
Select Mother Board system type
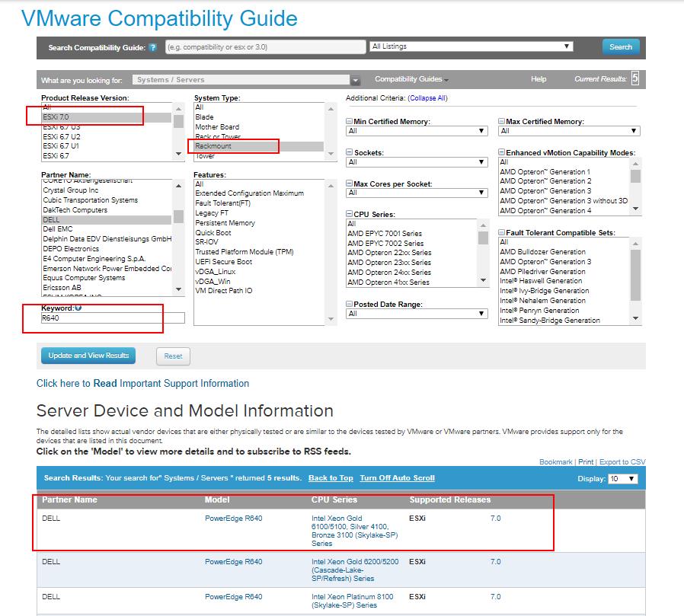pos(259,127)
